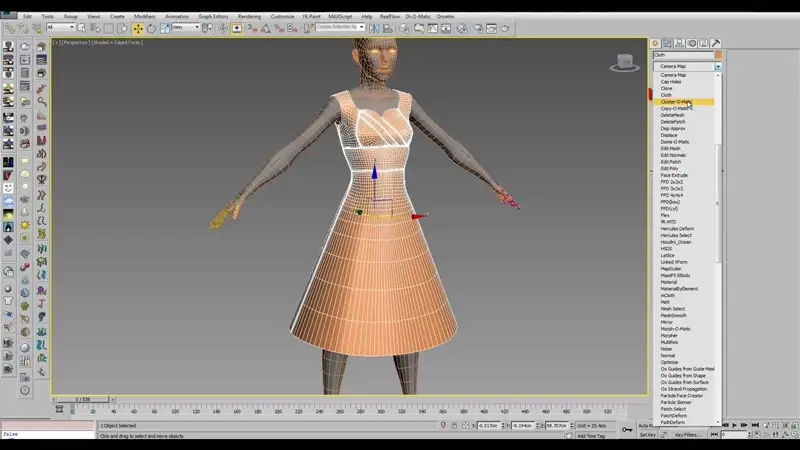Click the Mirror tool icon

click(x=374, y=29)
